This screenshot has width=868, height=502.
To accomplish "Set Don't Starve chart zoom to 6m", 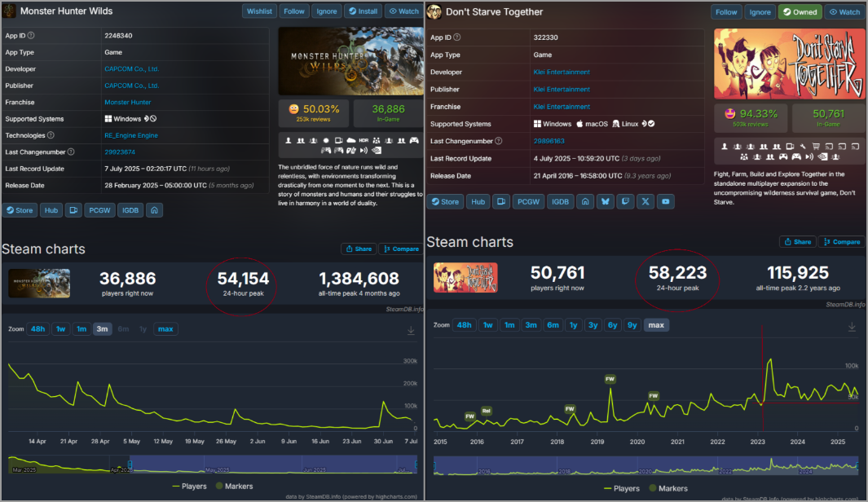I will [553, 325].
